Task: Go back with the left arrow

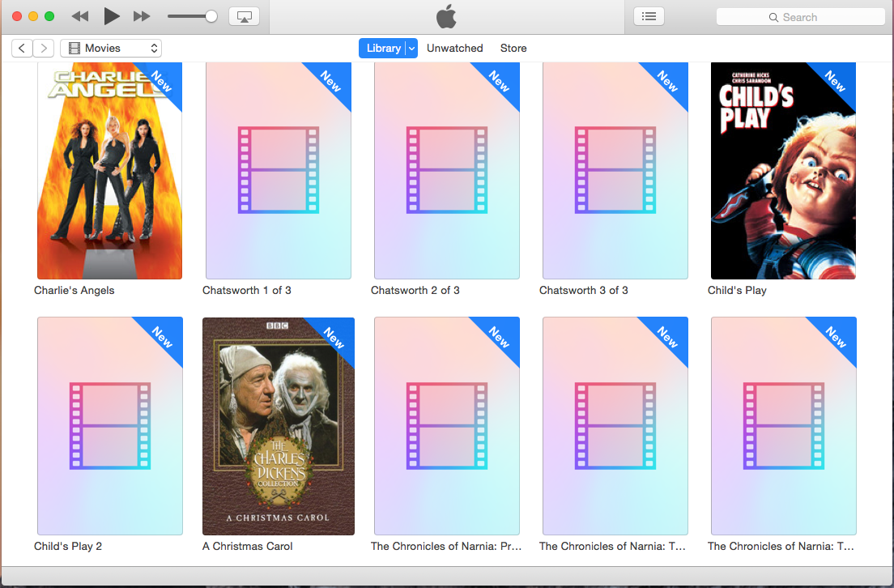Action: pyautogui.click(x=22, y=48)
